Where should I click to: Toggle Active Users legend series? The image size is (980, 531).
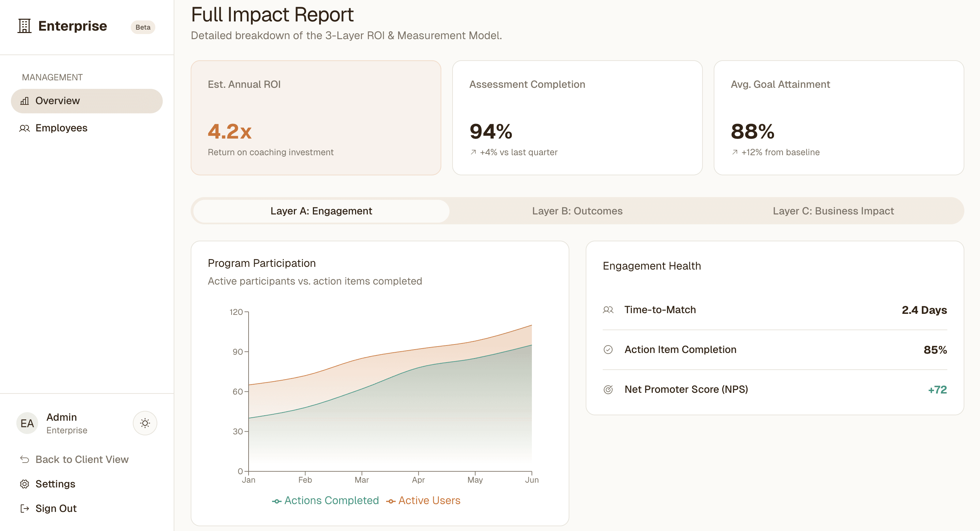pos(423,501)
